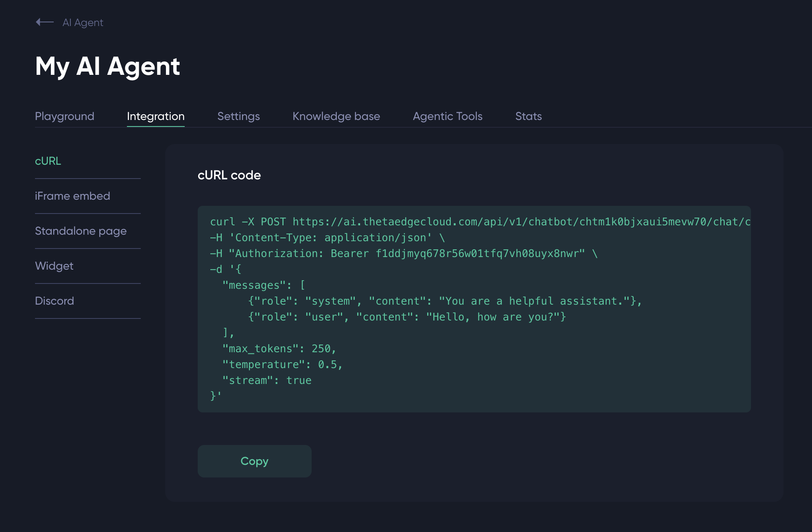Image resolution: width=812 pixels, height=532 pixels.
Task: Select cURL integration option
Action: click(x=48, y=161)
